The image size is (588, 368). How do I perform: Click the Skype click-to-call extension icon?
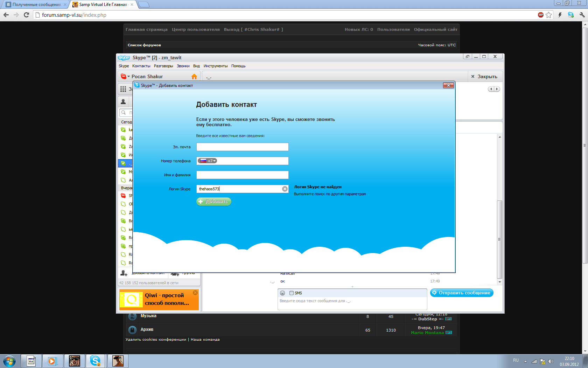pos(571,15)
